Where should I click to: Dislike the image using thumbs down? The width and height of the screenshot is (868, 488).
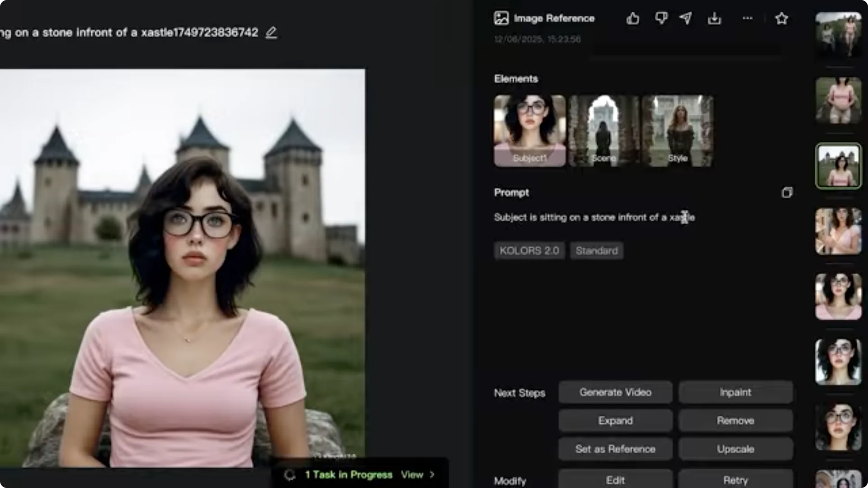[x=661, y=19]
